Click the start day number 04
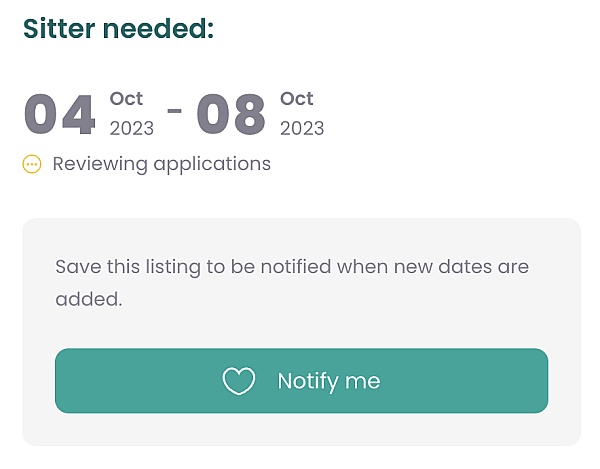The height and width of the screenshot is (469, 600). click(x=59, y=115)
